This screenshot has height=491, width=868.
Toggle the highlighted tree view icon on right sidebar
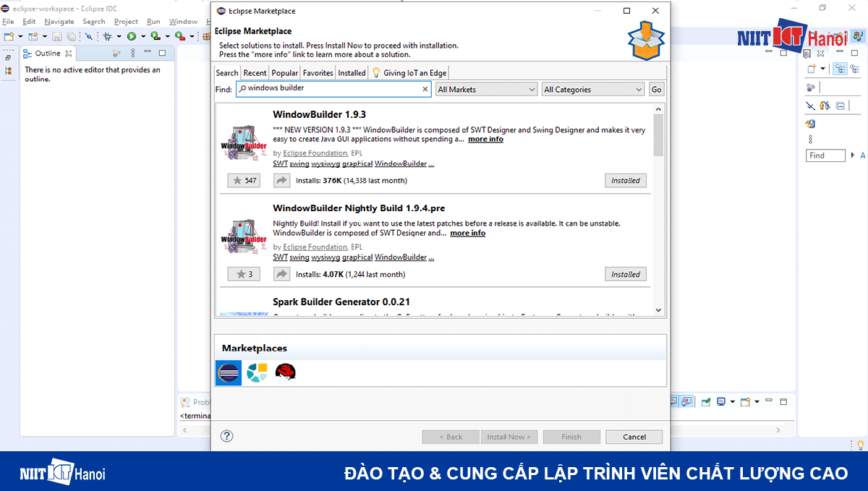click(840, 68)
